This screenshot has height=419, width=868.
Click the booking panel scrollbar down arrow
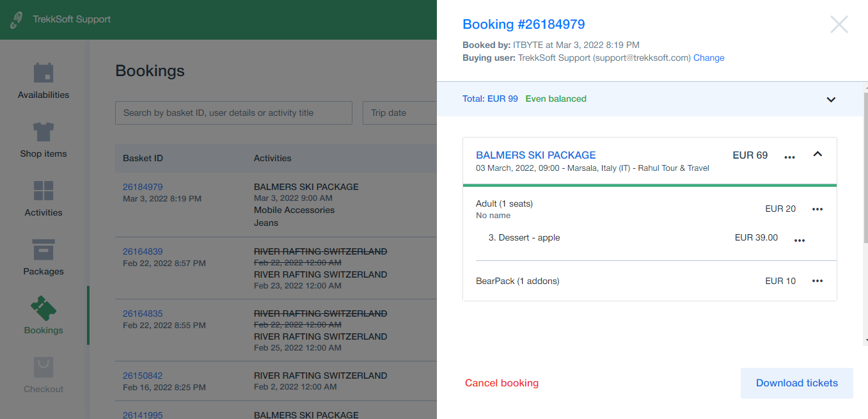(x=865, y=341)
